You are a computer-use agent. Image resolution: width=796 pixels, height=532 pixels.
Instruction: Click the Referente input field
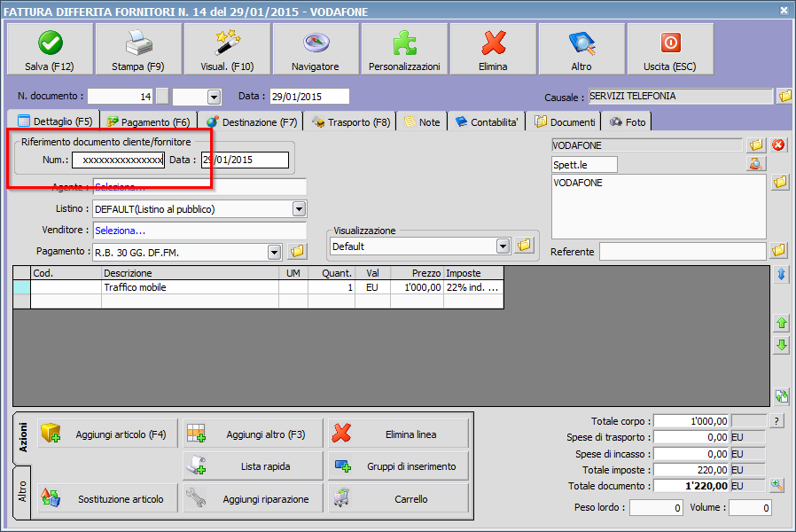683,251
